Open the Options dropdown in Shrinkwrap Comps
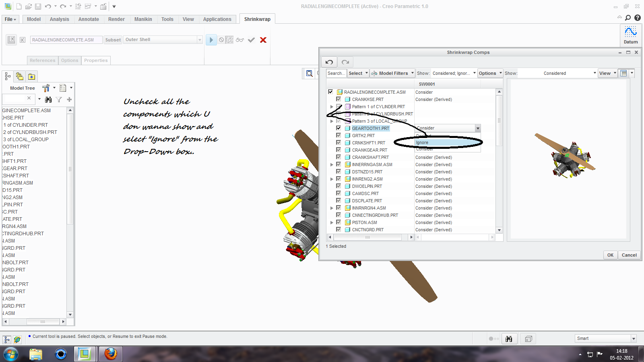Viewport: 644px width, 362px height. 490,73
